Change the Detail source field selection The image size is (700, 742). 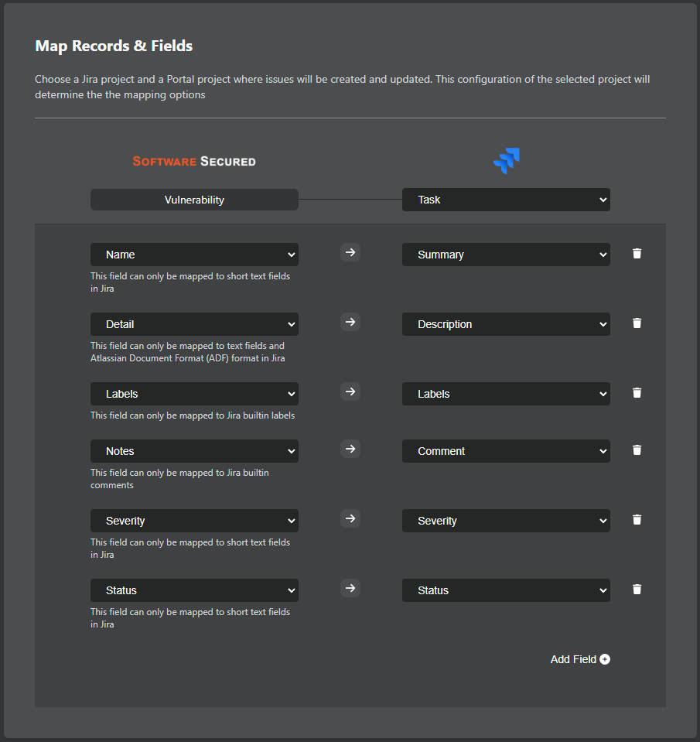[194, 324]
